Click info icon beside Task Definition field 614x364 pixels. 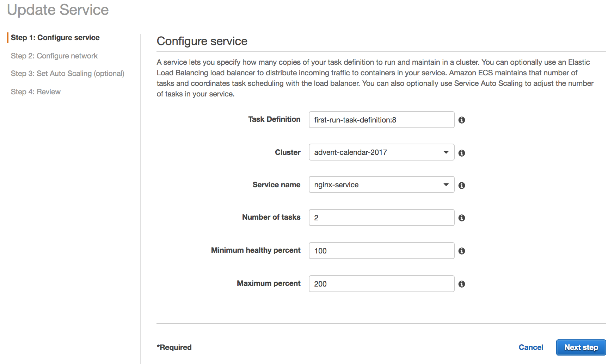(462, 120)
